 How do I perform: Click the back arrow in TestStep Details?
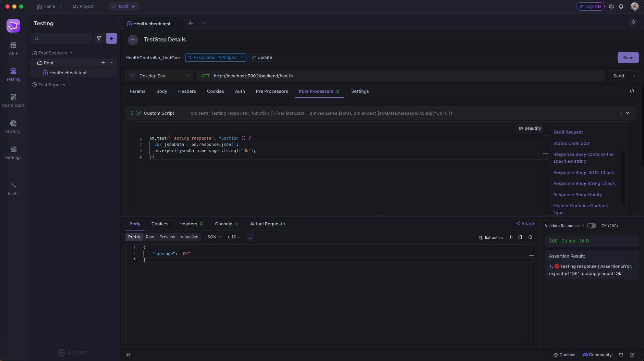(133, 40)
